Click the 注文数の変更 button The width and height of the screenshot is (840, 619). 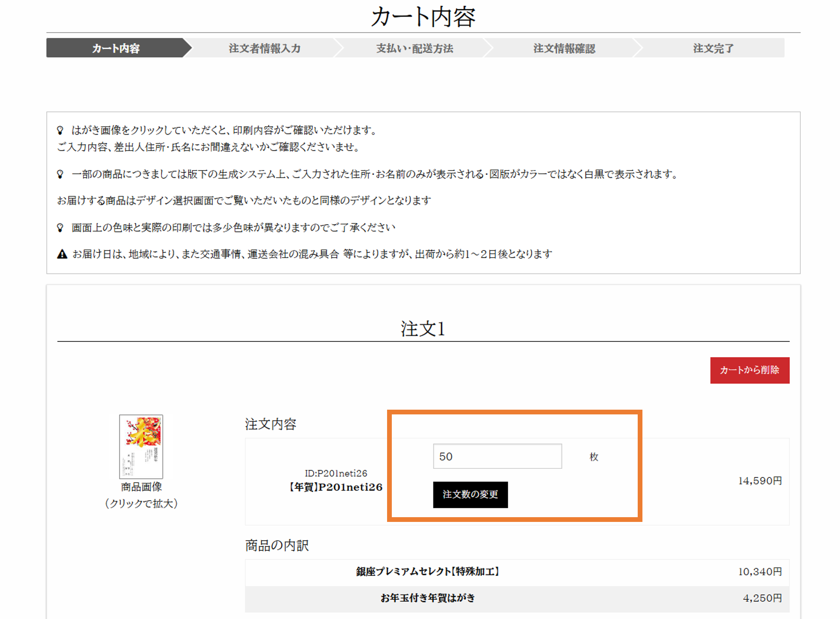[x=470, y=494]
